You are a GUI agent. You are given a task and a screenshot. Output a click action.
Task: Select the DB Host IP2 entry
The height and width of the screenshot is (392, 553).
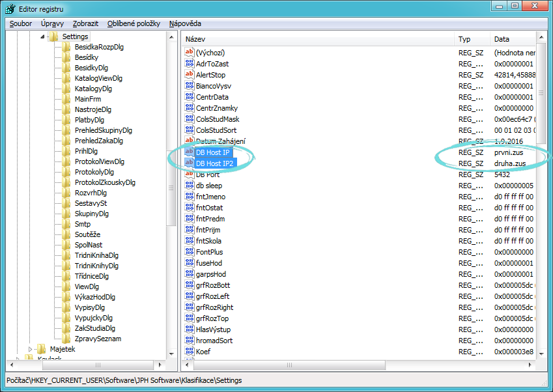(x=216, y=163)
